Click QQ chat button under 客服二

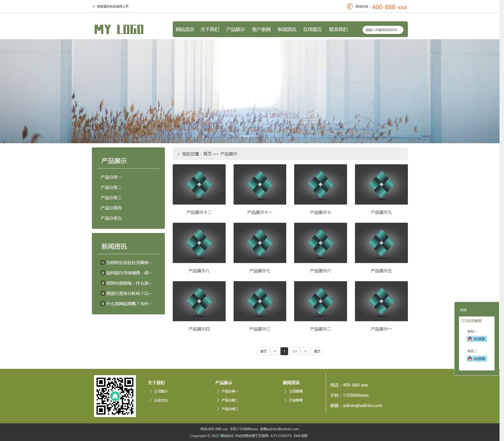pyautogui.click(x=476, y=359)
